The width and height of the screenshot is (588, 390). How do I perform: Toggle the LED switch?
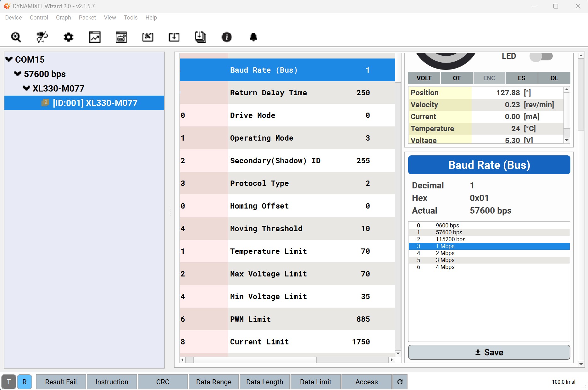[x=541, y=57]
